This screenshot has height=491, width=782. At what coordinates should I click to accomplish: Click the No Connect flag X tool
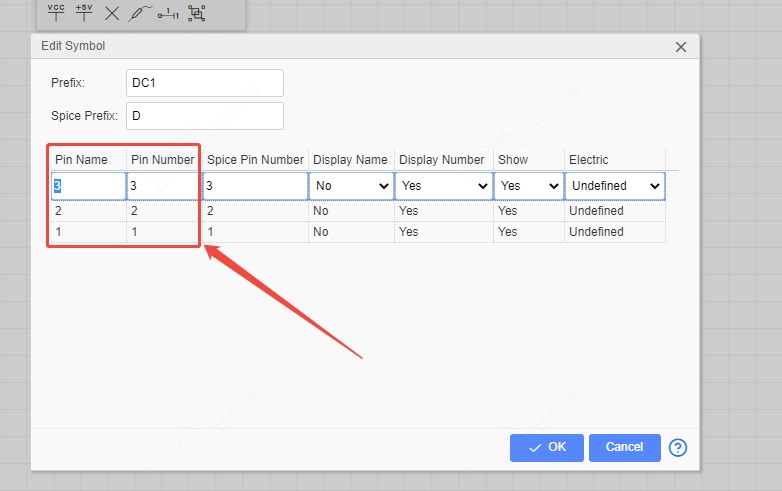(112, 14)
